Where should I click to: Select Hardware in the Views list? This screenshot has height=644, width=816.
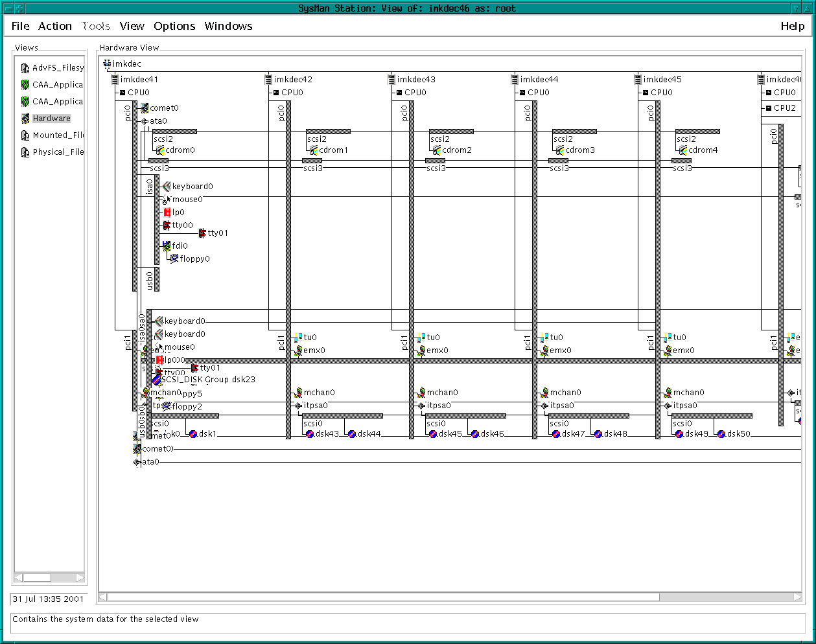point(51,119)
